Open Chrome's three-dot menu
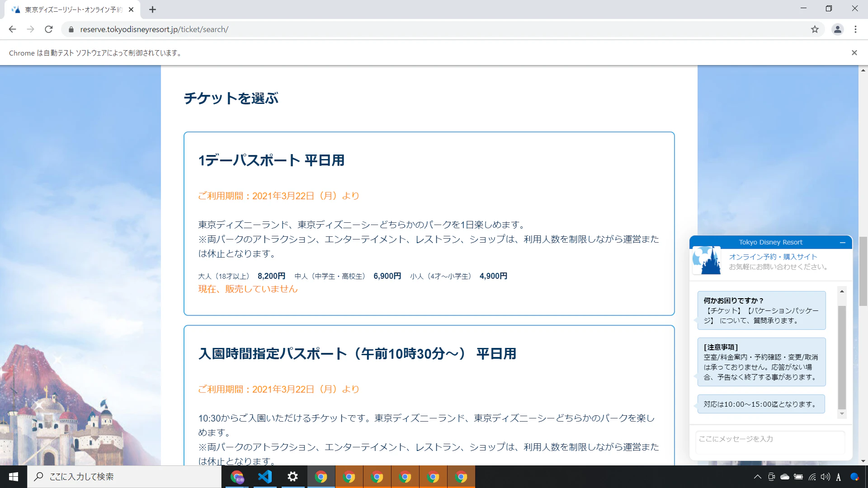The width and height of the screenshot is (868, 488). (855, 29)
